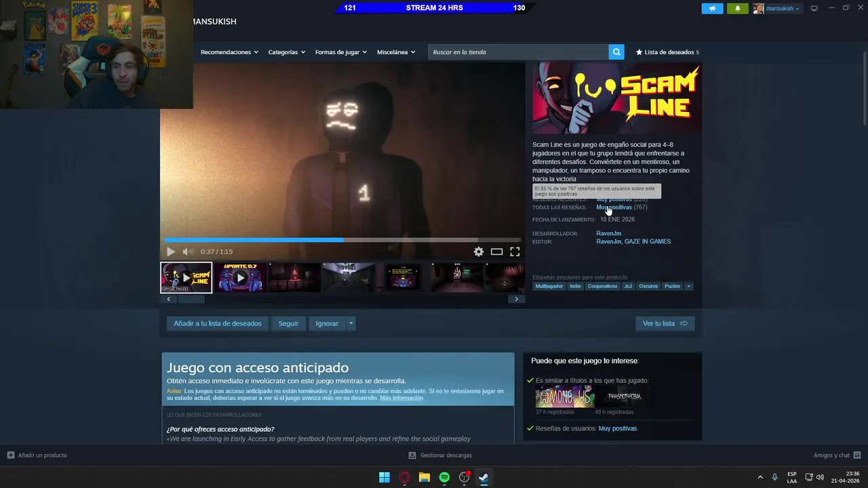Open Amigos y chat panel
Image resolution: width=868 pixels, height=488 pixels.
pos(837,455)
